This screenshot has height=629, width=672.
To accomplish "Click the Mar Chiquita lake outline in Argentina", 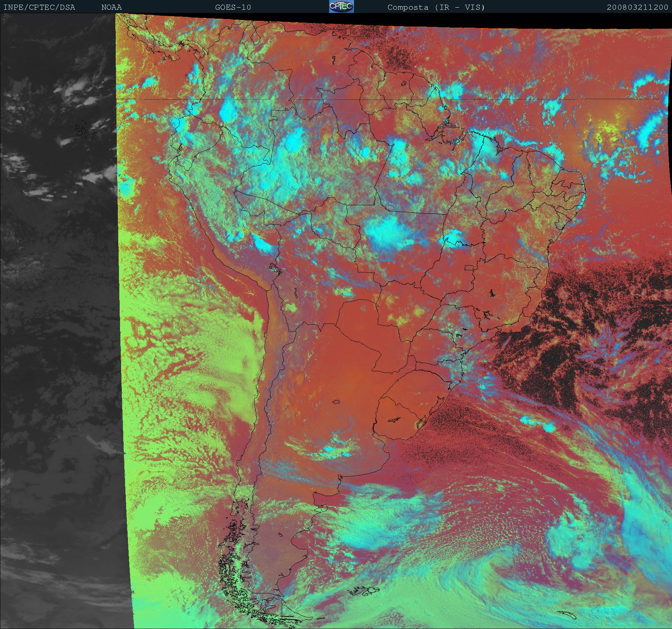I will (336, 402).
